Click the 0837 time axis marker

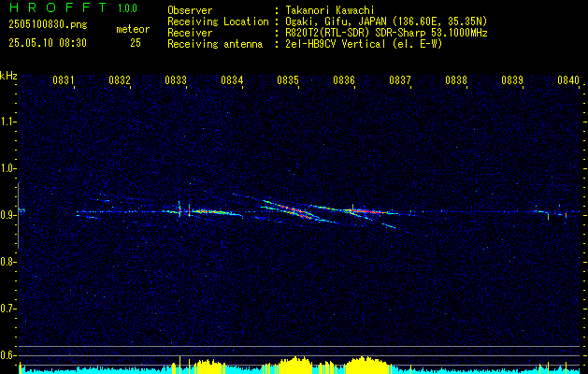coord(400,79)
